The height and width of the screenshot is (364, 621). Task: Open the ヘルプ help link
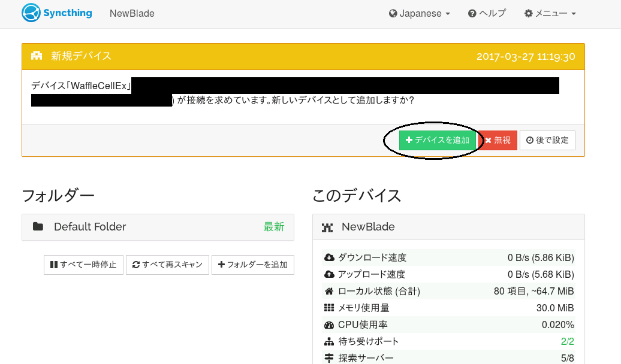[487, 13]
